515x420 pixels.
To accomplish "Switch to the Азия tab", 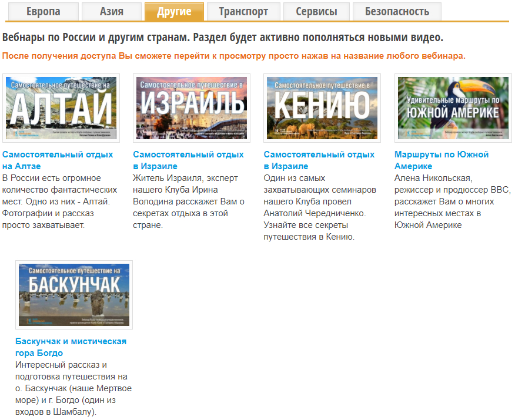I will (112, 12).
